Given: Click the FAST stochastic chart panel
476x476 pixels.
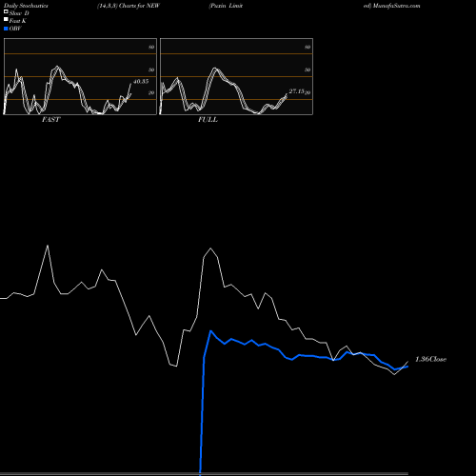Looking at the screenshot, I should click(80, 76).
